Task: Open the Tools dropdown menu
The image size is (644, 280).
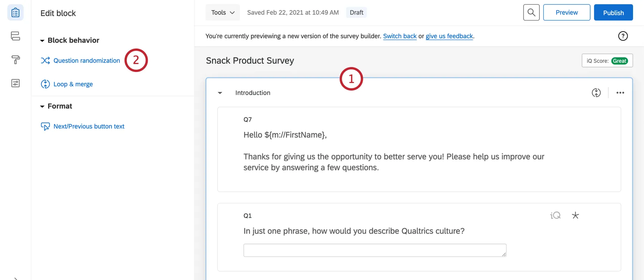Action: click(223, 13)
